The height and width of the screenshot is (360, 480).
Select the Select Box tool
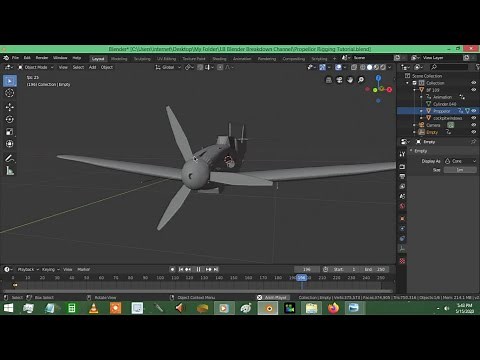(10, 81)
